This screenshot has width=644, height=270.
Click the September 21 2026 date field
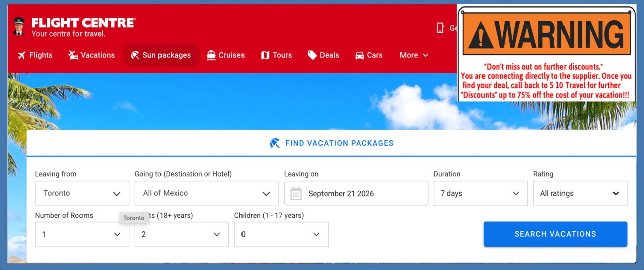(356, 193)
